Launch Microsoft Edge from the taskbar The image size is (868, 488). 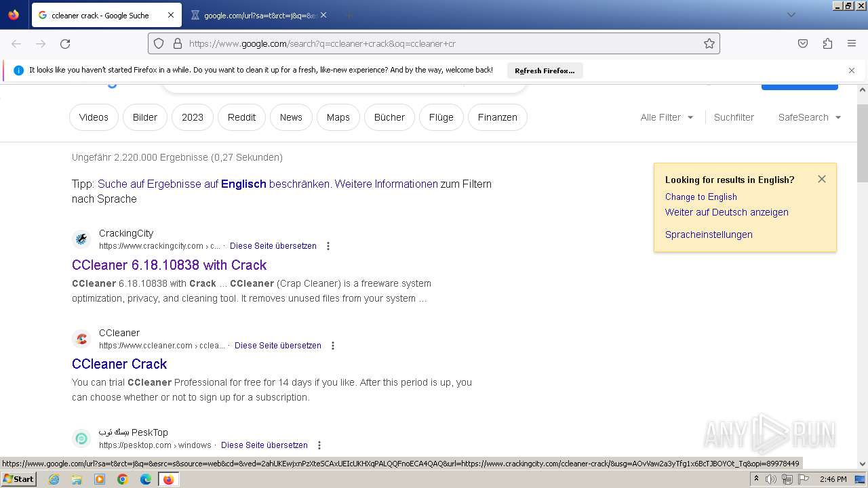point(146,479)
